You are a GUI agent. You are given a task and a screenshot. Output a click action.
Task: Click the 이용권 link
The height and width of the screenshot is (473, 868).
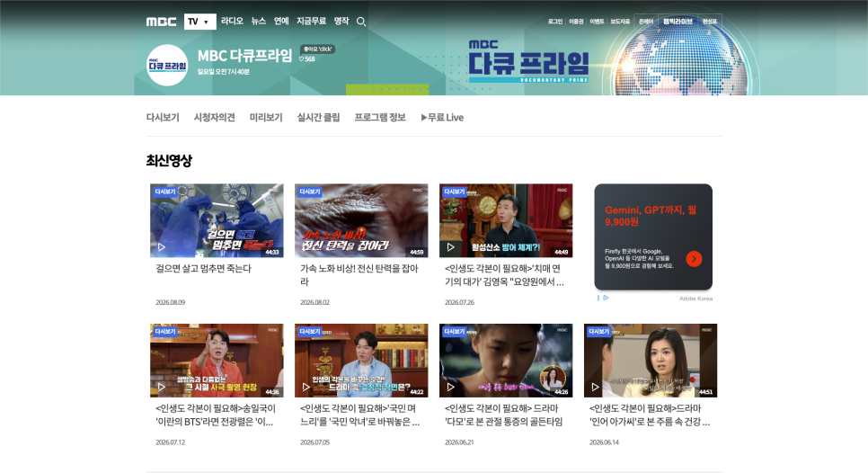(x=576, y=22)
